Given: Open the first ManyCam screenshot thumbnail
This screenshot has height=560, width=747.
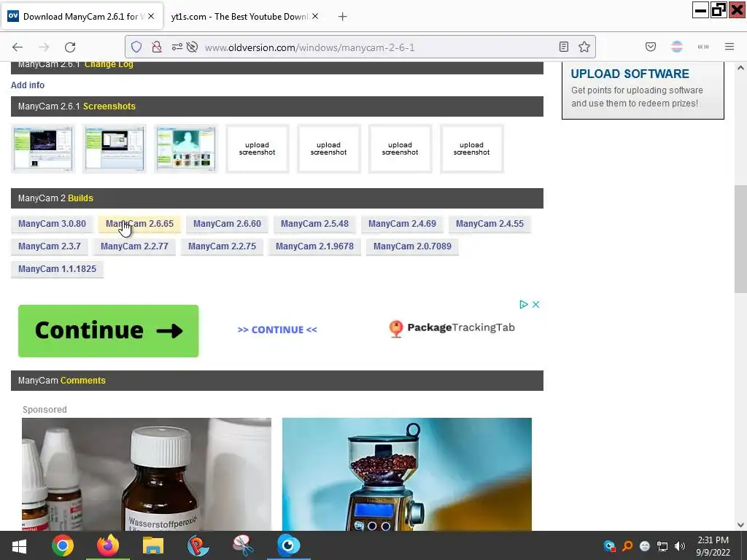Looking at the screenshot, I should pyautogui.click(x=43, y=149).
